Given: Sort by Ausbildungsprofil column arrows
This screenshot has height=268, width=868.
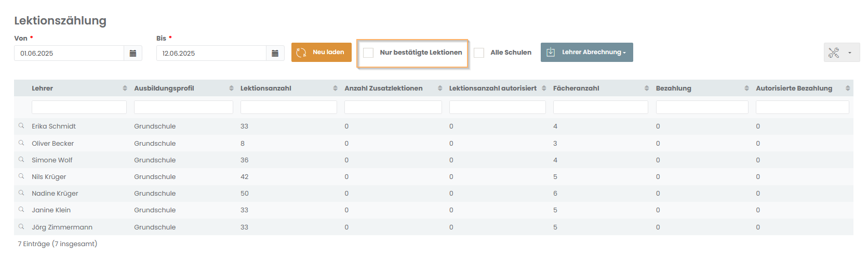Looking at the screenshot, I should pyautogui.click(x=231, y=88).
